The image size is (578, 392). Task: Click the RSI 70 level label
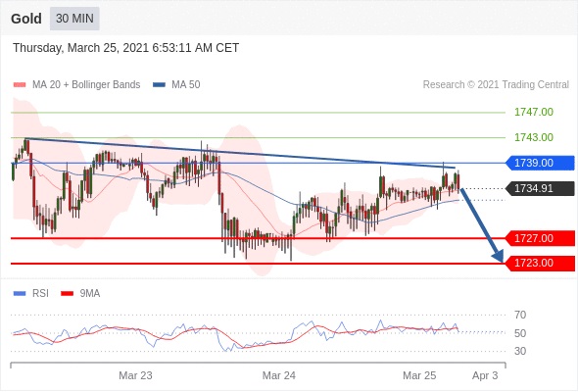pos(520,315)
